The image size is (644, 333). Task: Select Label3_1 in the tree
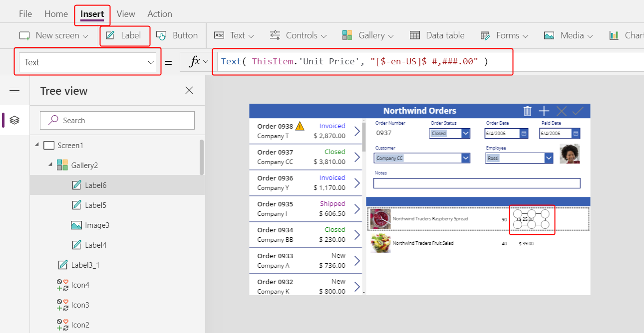85,265
